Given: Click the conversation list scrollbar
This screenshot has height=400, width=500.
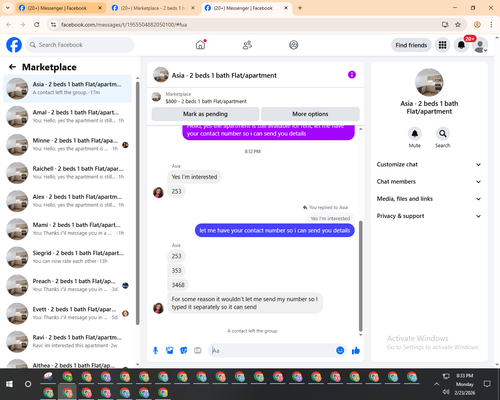Looking at the screenshot, I should pyautogui.click(x=138, y=203).
